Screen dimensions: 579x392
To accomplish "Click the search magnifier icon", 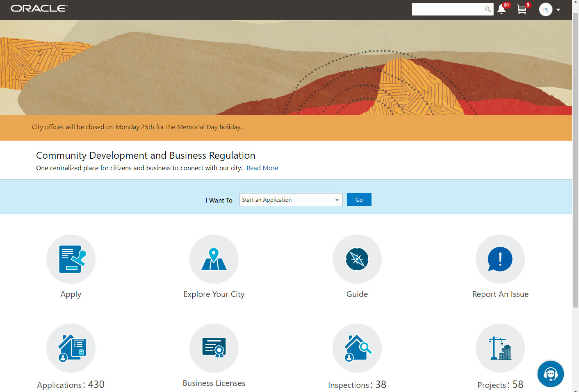I will [x=488, y=9].
